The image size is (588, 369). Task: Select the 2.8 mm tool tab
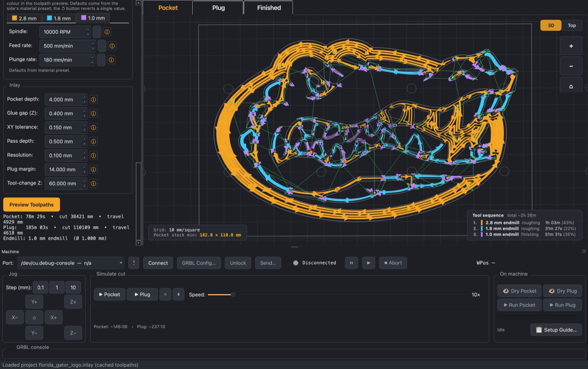tap(24, 18)
